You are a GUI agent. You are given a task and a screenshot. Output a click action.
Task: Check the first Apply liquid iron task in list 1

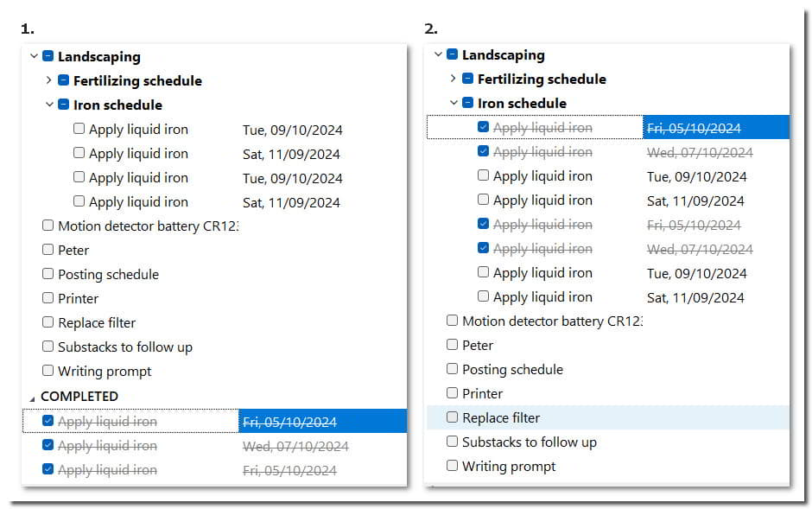click(x=79, y=129)
